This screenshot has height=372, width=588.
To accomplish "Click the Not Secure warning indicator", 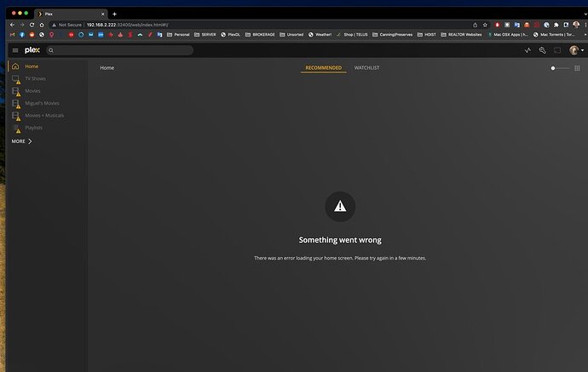I will (x=66, y=25).
